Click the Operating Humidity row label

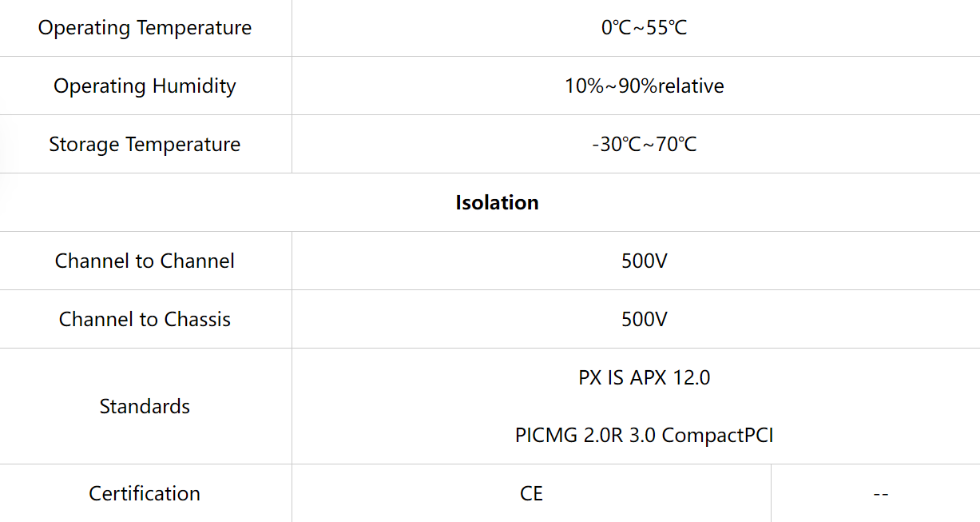[x=145, y=86]
